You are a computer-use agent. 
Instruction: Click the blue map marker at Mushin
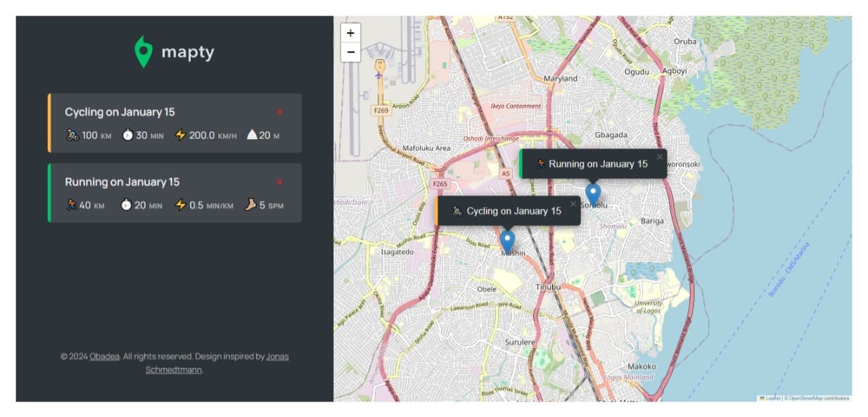pyautogui.click(x=507, y=240)
